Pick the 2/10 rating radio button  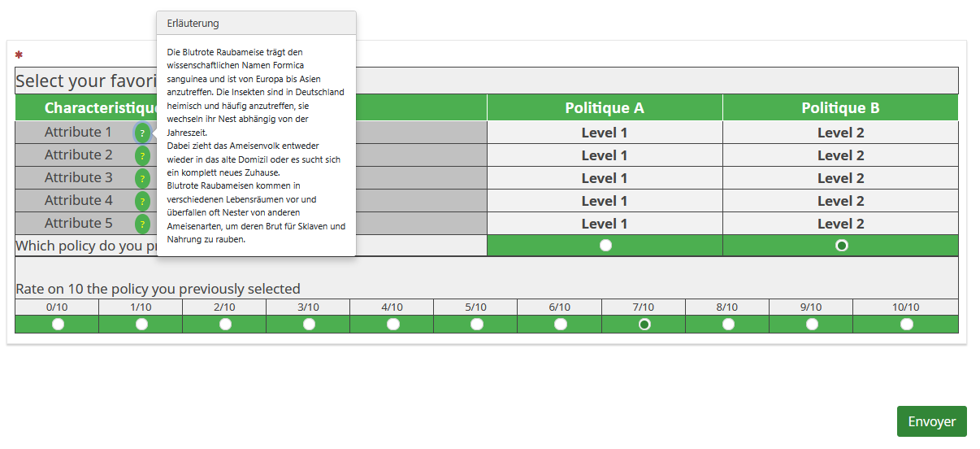point(225,325)
